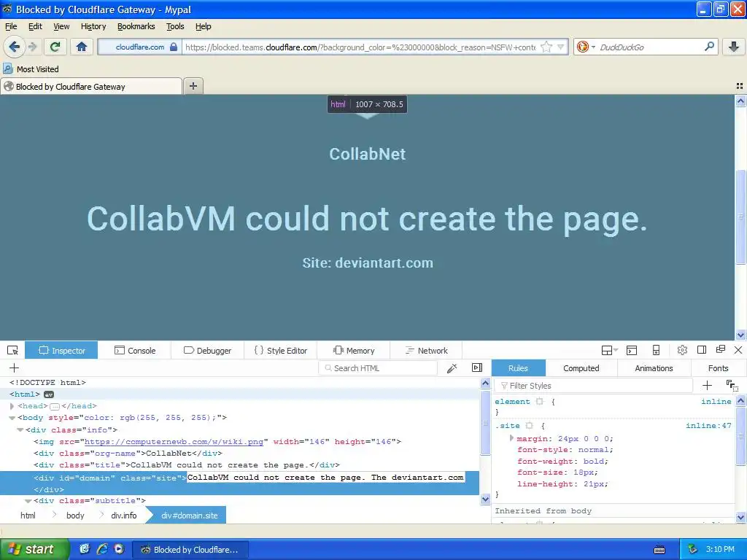This screenshot has width=747, height=560.
Task: Click the taskbar Internet Explorer icon
Action: click(x=102, y=549)
